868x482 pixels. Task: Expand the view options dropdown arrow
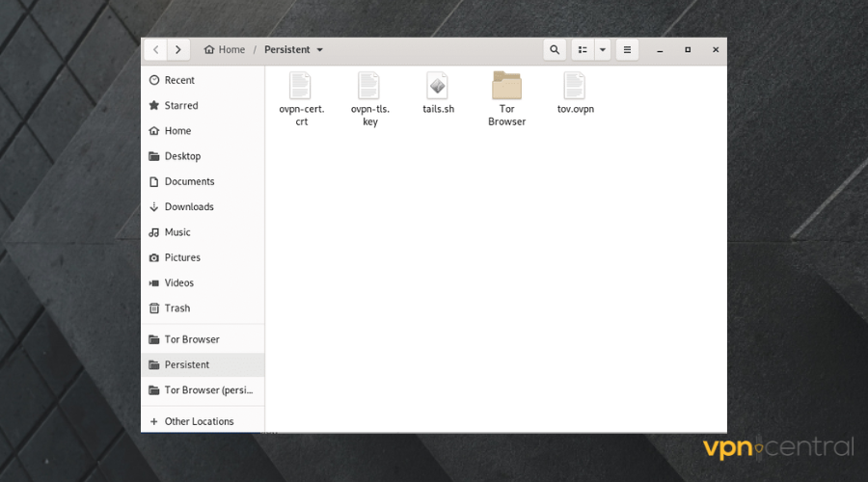tap(603, 50)
